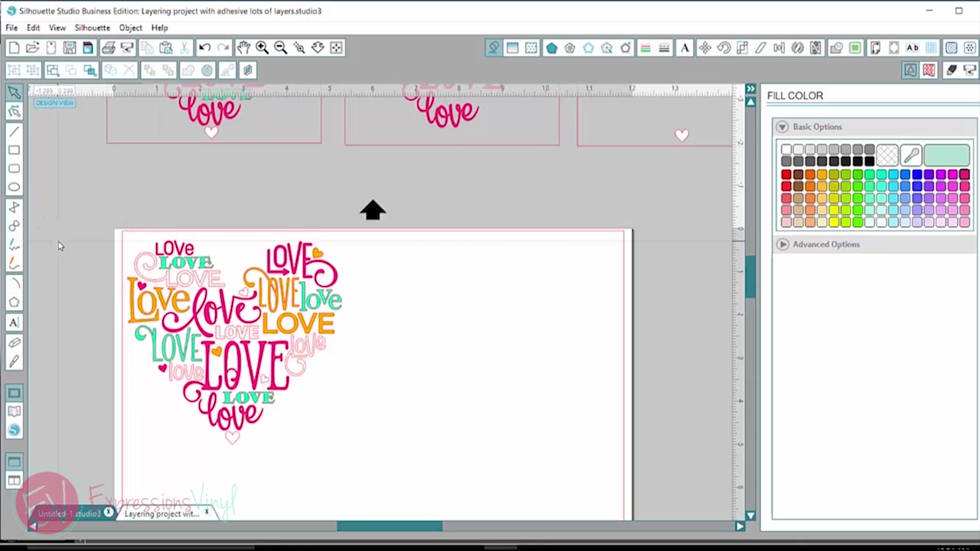The height and width of the screenshot is (551, 980).
Task: Open the Library book icon
Action: (14, 412)
